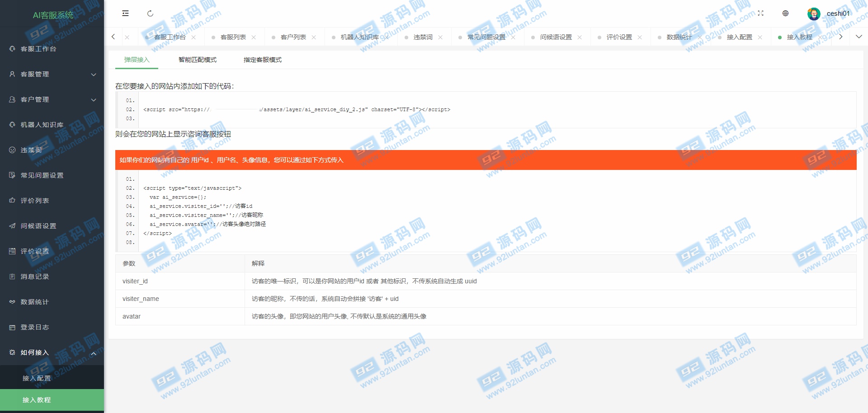This screenshot has height=413, width=868.
Task: Click the 数据统计 chart icon
Action: click(x=12, y=302)
